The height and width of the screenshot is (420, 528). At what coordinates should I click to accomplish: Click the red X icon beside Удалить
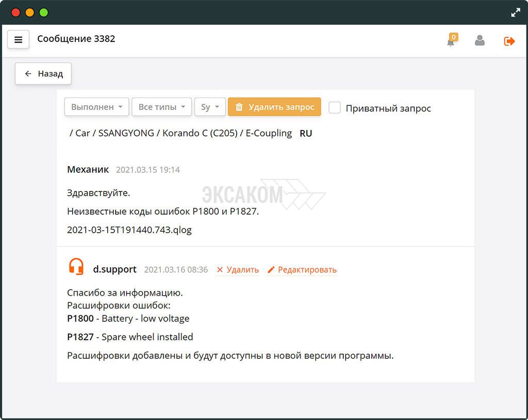pyautogui.click(x=220, y=270)
